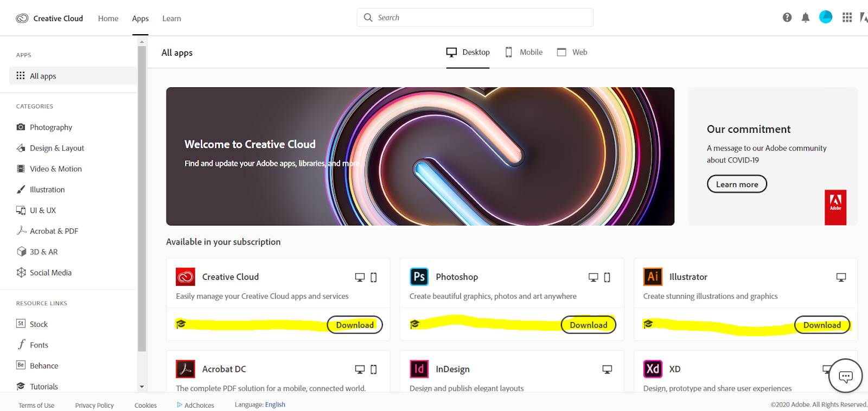The image size is (868, 411).
Task: Click the tutorial cap icon on Photoshop card
Action: 414,324
